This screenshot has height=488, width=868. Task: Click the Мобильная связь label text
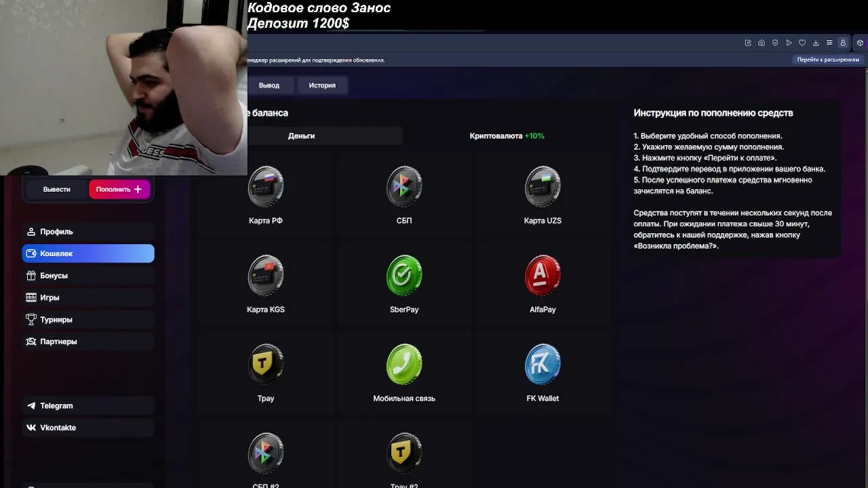click(x=404, y=398)
